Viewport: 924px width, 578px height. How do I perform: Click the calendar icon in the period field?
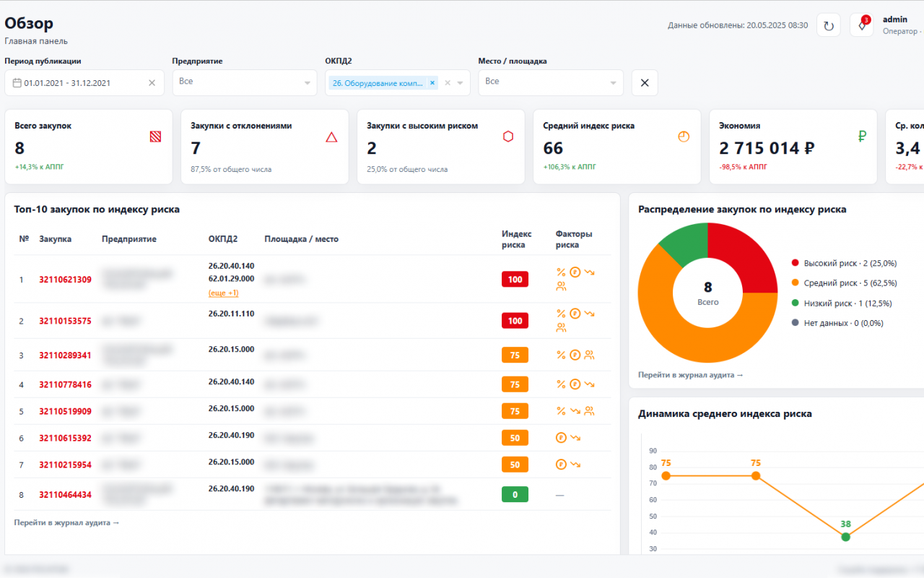point(17,83)
